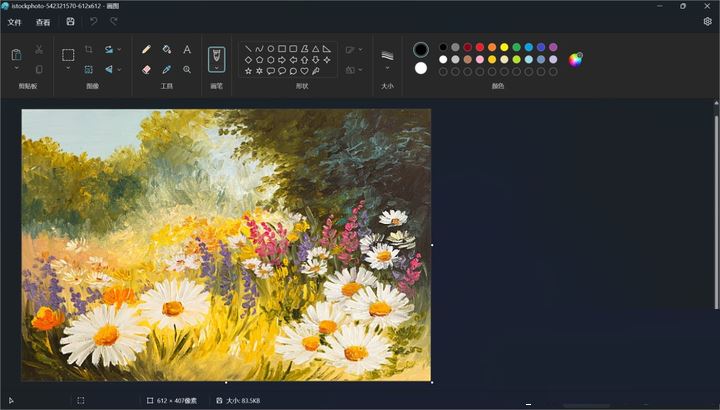This screenshot has width=720, height=410.
Task: Choose the yellow palette swatch
Action: (x=504, y=47)
